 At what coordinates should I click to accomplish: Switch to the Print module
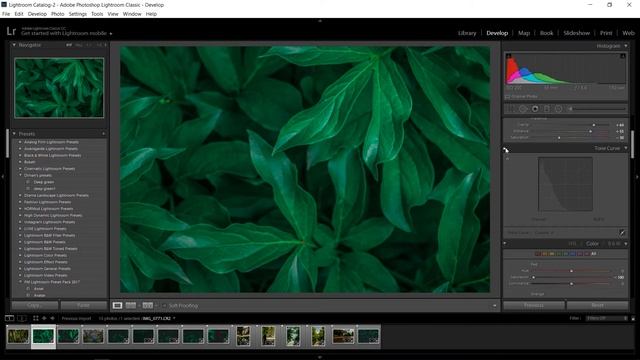pyautogui.click(x=606, y=33)
